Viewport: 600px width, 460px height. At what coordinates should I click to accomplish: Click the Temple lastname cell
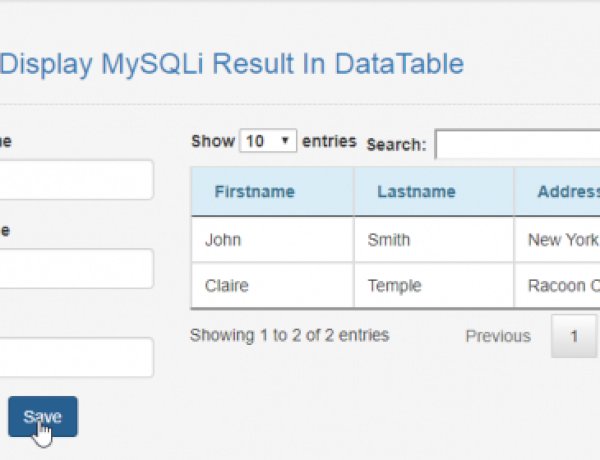tap(393, 286)
